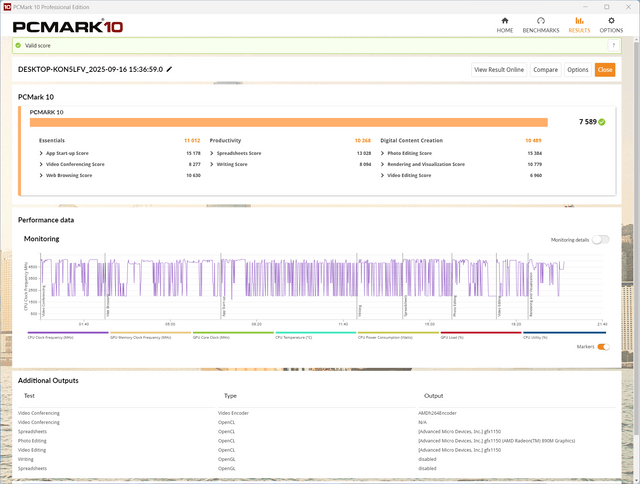Click the PCMark 10 logo
Screen dimensions: 640x484
(x=68, y=27)
